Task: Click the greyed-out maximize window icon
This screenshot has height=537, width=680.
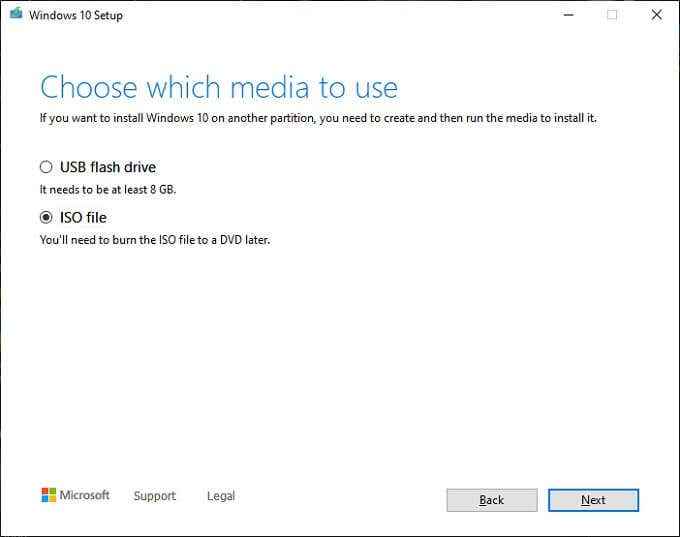Action: [612, 15]
